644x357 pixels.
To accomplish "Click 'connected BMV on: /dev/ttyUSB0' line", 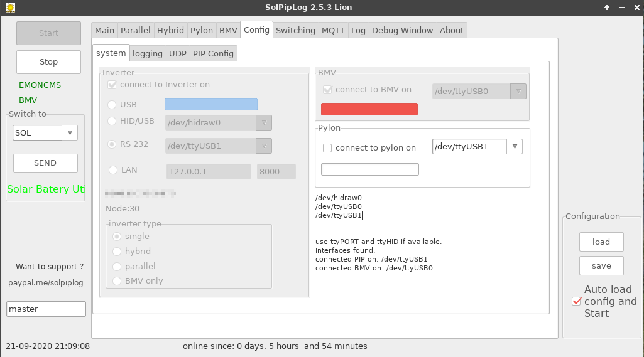I will click(374, 268).
